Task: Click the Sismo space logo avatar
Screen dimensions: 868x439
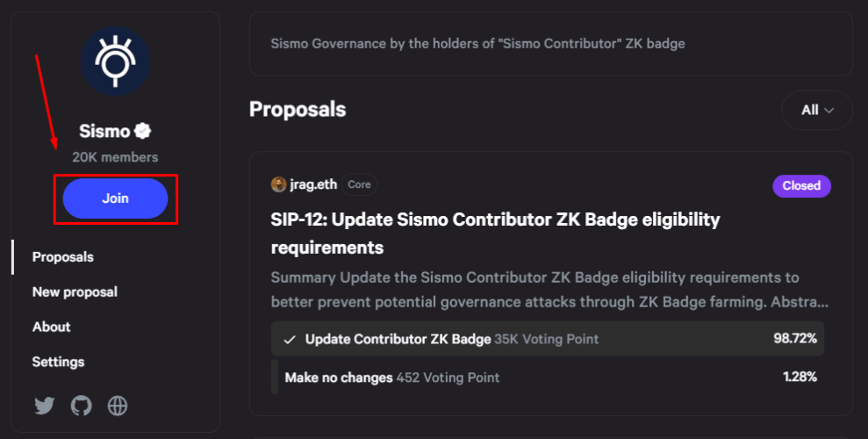Action: (115, 61)
